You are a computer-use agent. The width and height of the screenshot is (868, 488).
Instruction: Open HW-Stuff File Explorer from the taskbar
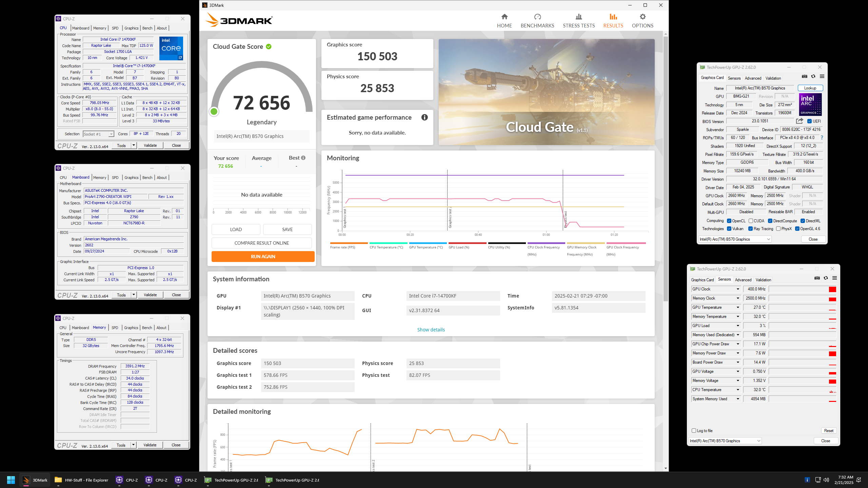(x=81, y=480)
